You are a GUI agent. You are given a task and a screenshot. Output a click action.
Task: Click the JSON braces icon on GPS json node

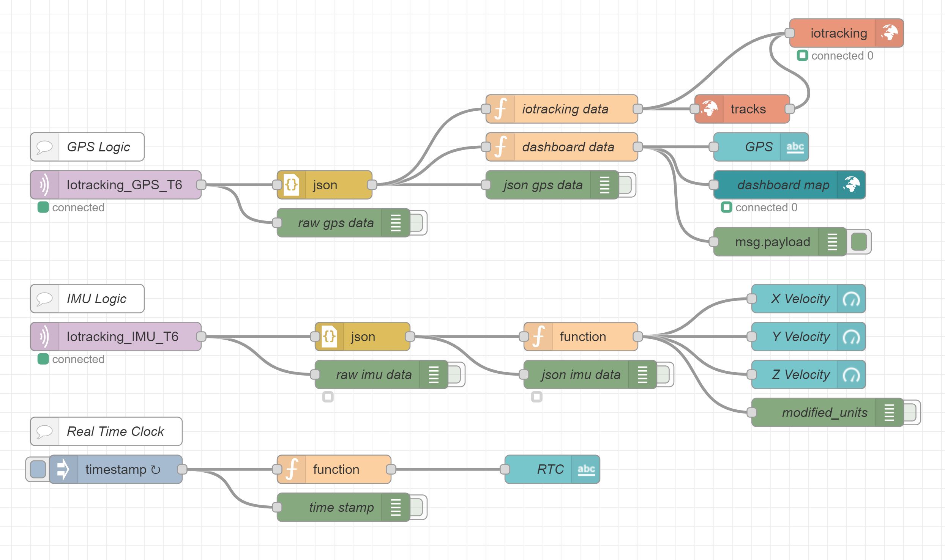(291, 185)
